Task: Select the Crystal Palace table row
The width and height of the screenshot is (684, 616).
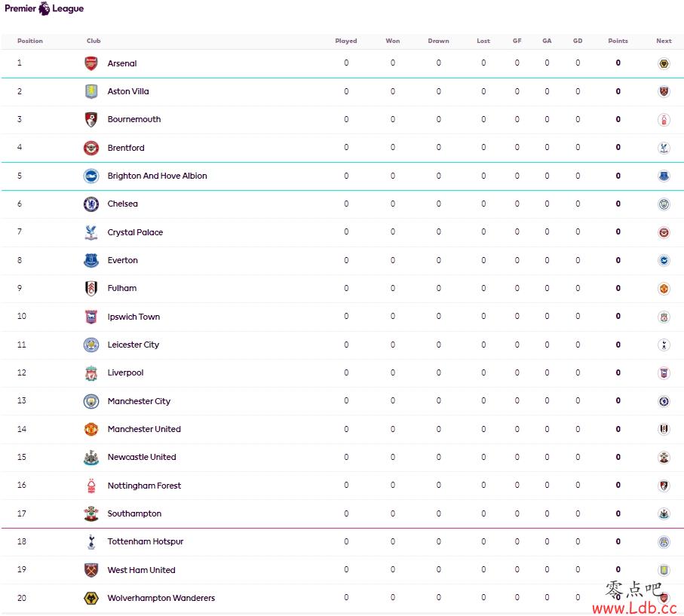Action: tap(342, 232)
